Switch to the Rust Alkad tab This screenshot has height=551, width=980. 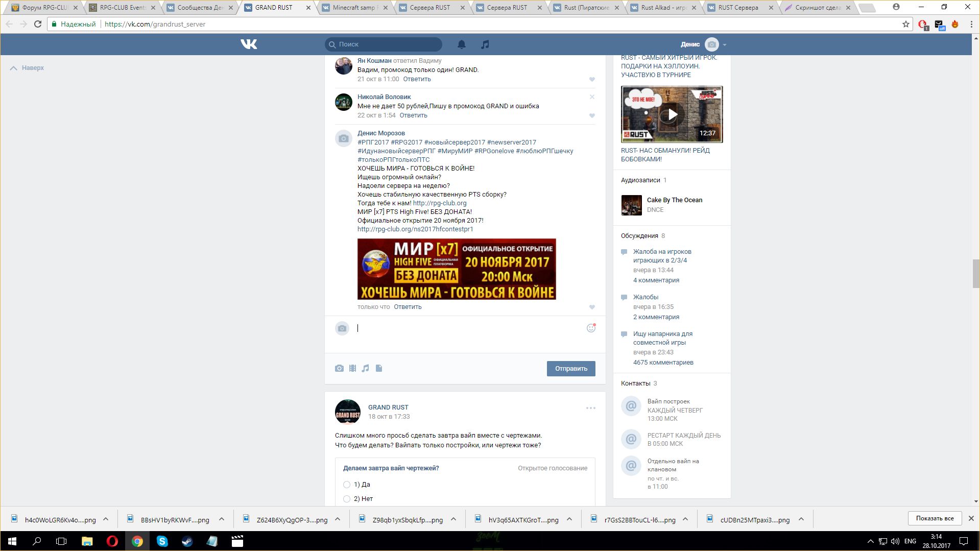pos(662,8)
